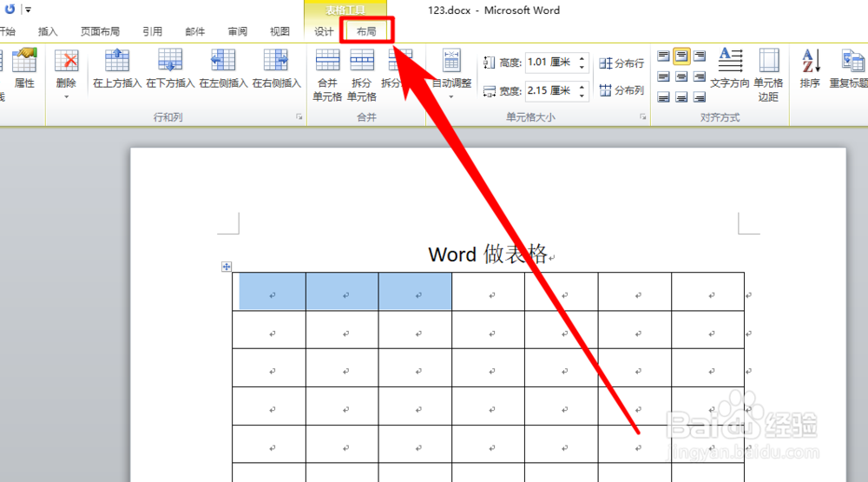Click the redo icon in quick access toolbar
868x482 pixels.
click(x=10, y=9)
